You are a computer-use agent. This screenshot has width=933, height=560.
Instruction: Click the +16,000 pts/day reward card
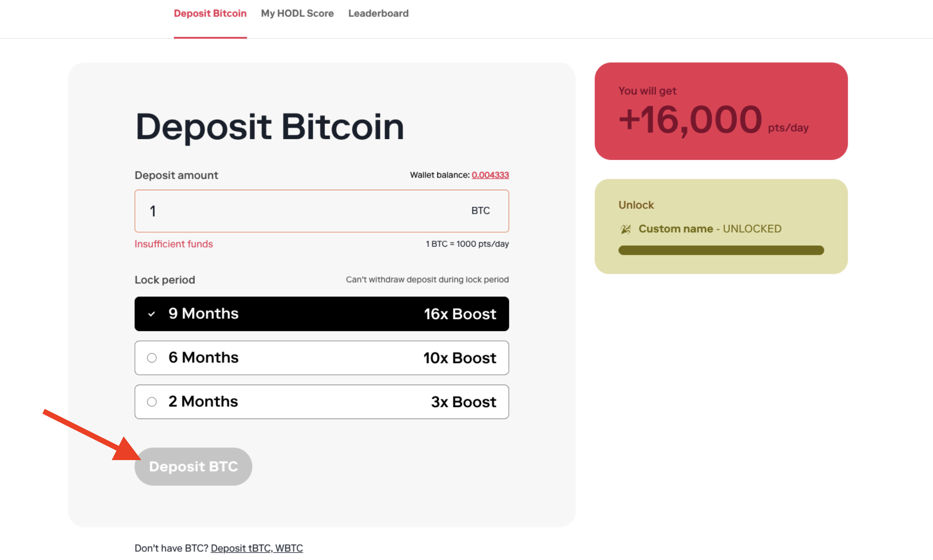coord(721,111)
